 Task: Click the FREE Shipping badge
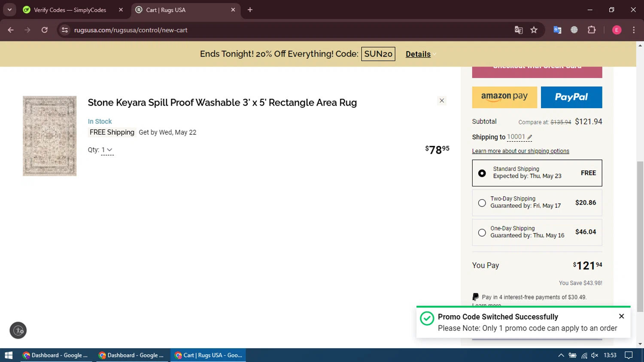tap(112, 132)
